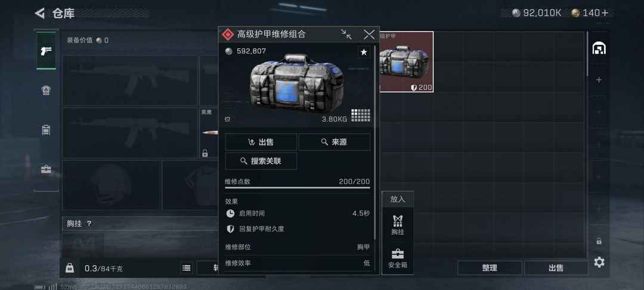Open the warehouse home icon at top right
The image size is (644, 290).
pyautogui.click(x=599, y=48)
